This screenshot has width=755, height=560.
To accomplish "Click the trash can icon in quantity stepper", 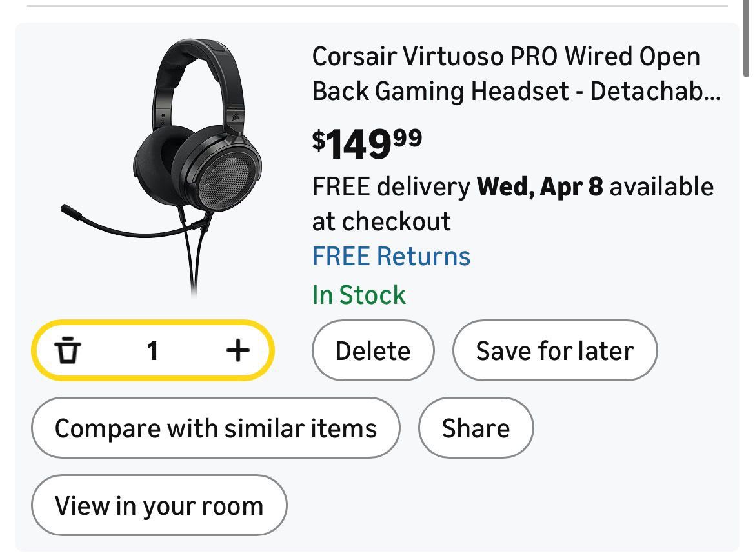I will [68, 351].
